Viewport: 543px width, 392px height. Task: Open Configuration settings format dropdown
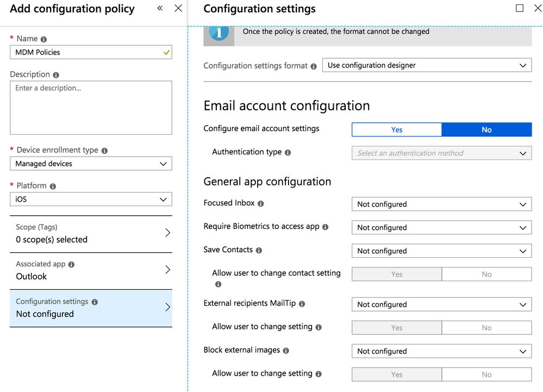pos(427,65)
